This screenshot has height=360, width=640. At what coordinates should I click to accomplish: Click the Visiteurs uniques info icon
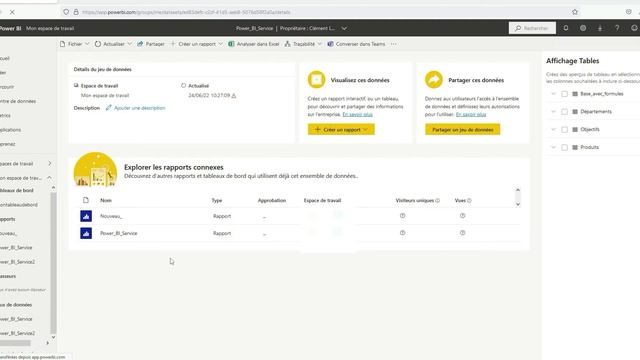point(438,200)
